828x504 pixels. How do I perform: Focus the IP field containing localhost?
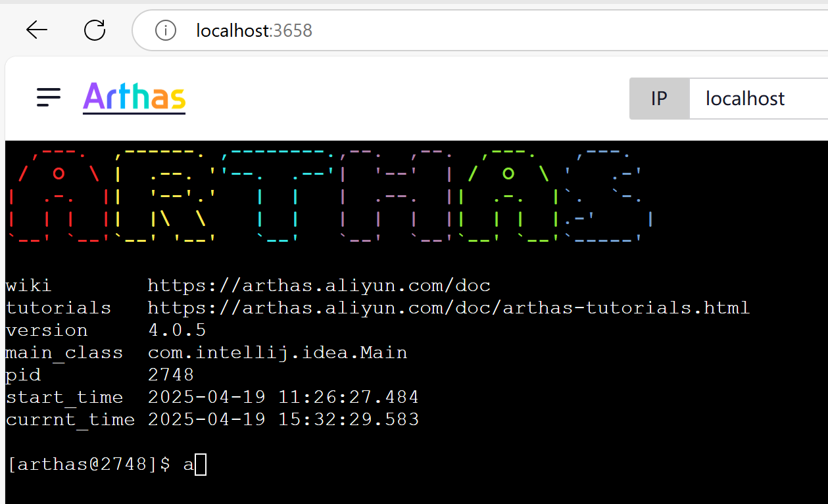coord(758,99)
